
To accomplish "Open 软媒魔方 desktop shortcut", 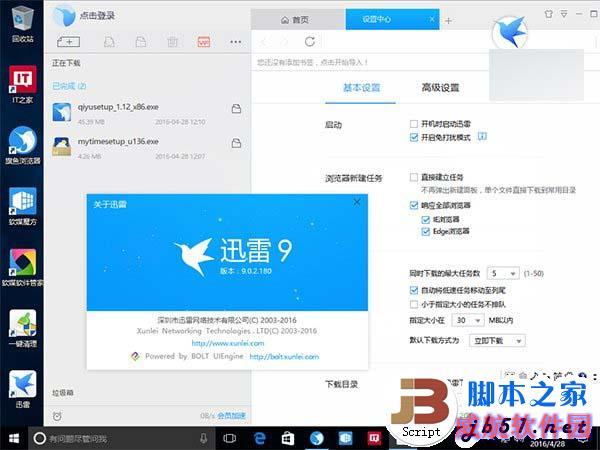I will (23, 206).
